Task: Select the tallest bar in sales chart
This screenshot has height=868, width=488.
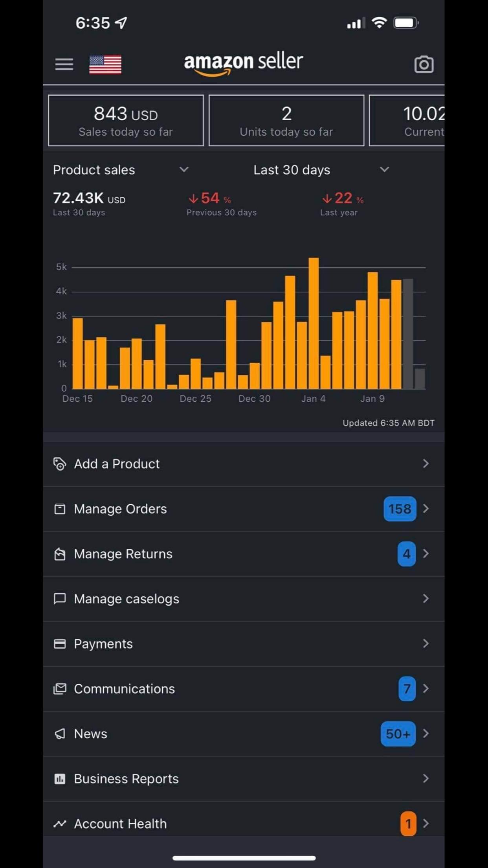Action: pos(314,323)
